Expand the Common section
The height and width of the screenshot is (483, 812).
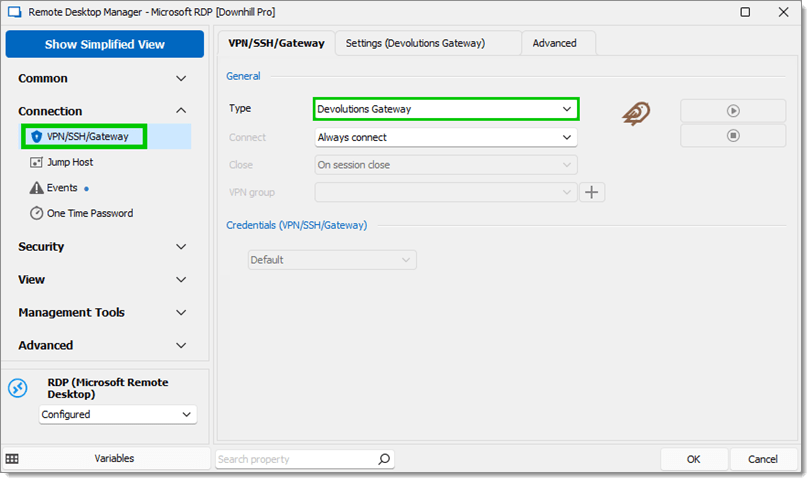click(x=102, y=78)
